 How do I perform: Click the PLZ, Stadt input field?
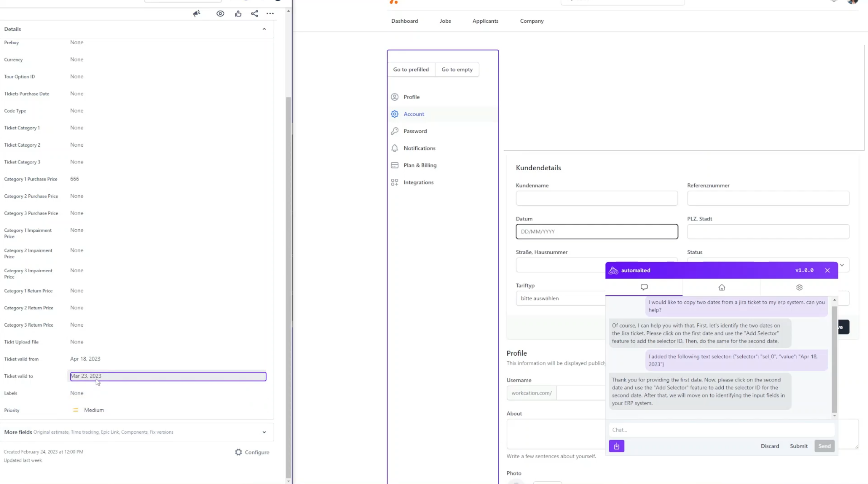point(768,232)
